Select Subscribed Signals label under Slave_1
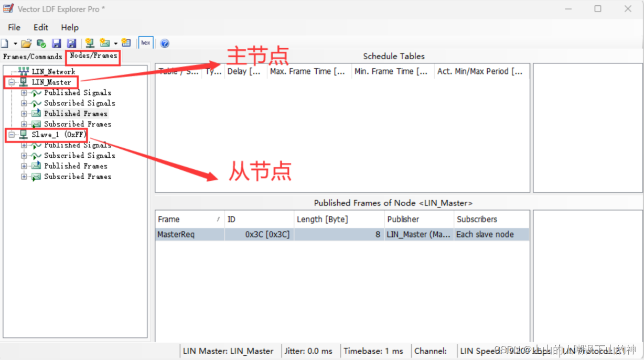 click(x=80, y=156)
